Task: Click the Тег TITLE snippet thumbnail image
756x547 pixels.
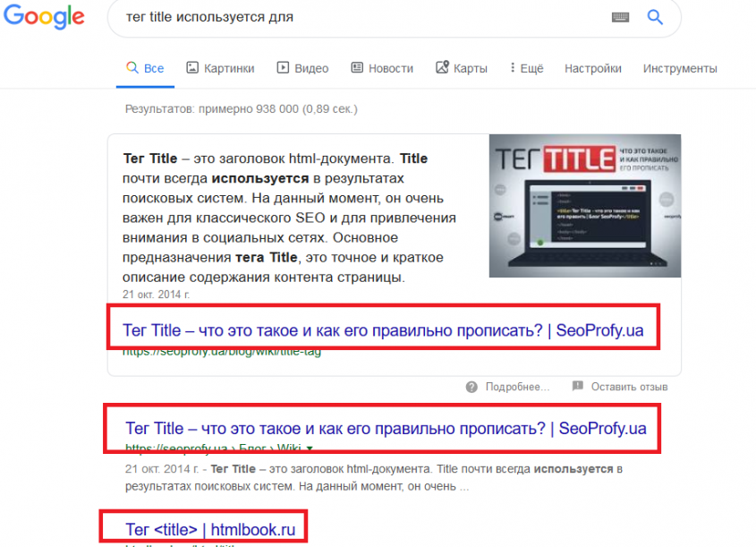Action: point(585,206)
